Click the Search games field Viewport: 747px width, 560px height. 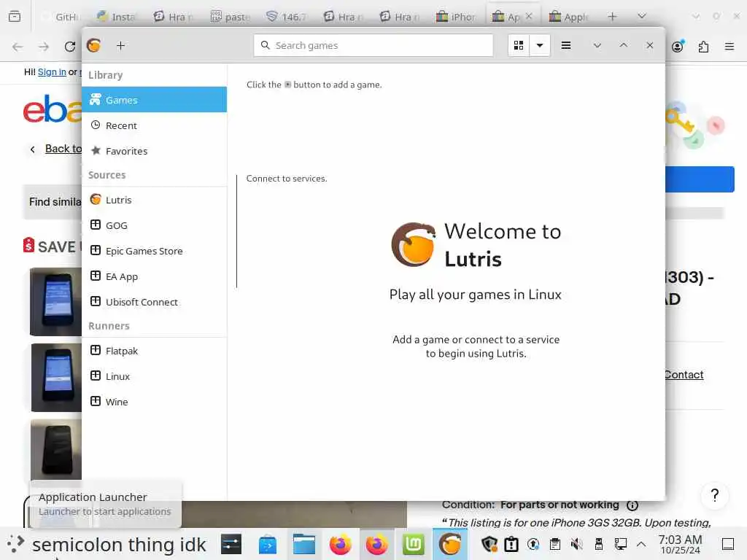coord(373,45)
